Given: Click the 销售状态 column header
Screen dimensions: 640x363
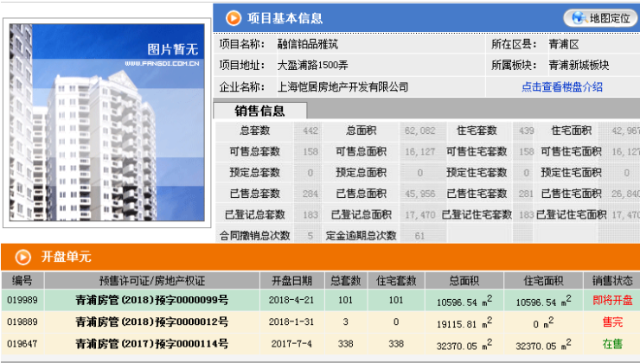Looking at the screenshot, I should [612, 281].
